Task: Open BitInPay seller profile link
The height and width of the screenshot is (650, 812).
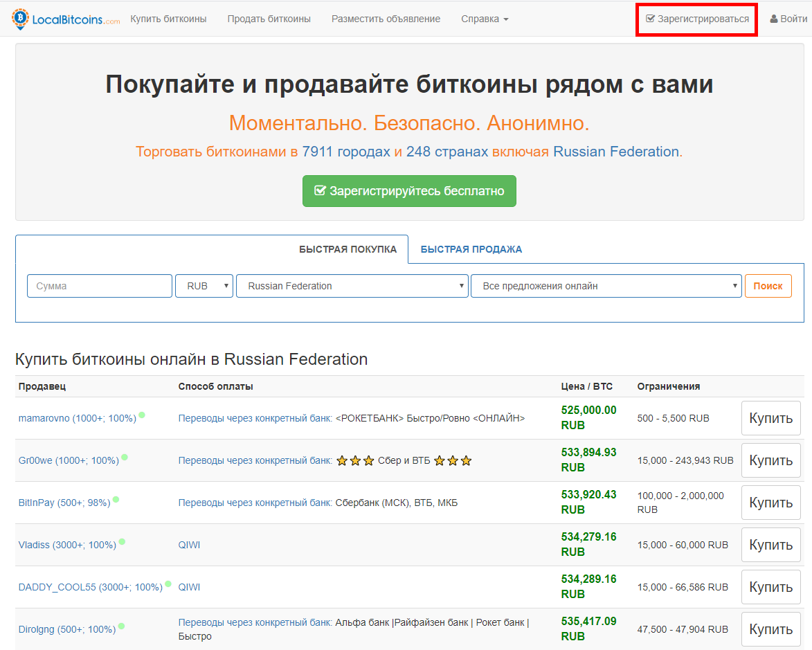Action: tap(64, 503)
